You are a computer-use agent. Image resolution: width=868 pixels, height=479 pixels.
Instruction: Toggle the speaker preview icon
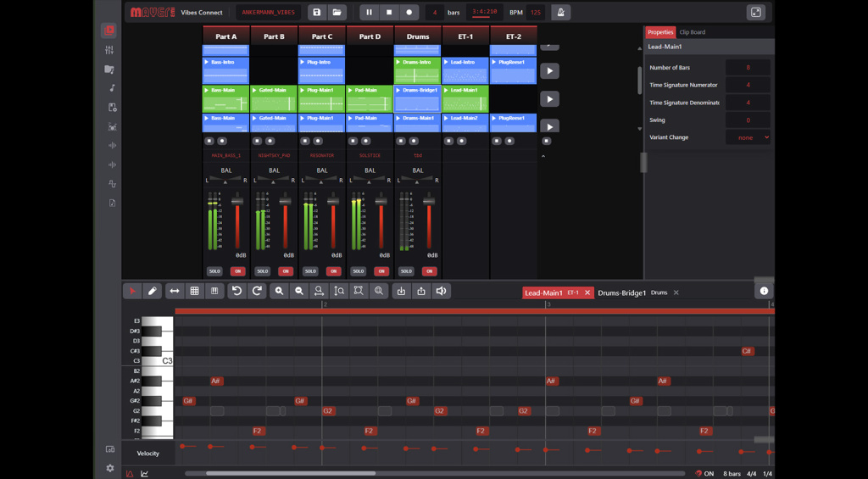click(441, 291)
